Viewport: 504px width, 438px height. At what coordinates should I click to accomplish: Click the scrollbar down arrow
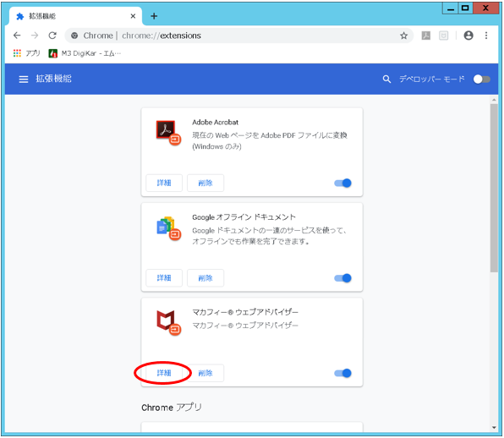click(494, 428)
